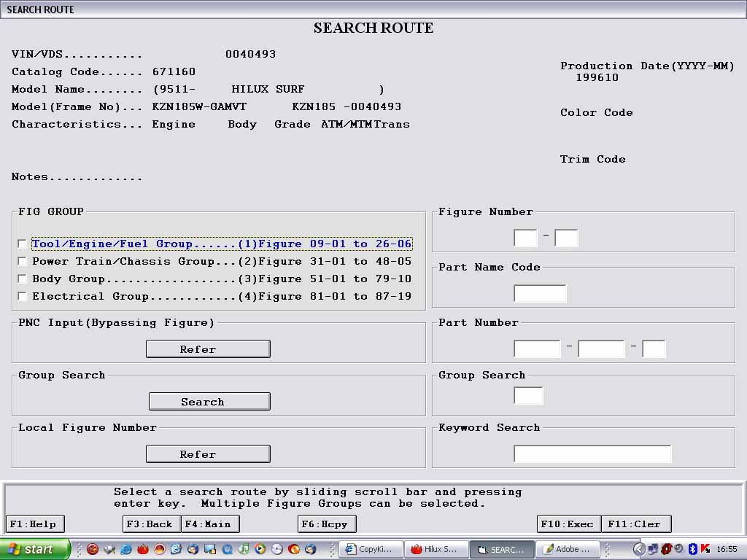Check the Tool/Engine/Fuel Group checkbox
Image resolution: width=747 pixels, height=560 pixels.
[23, 244]
